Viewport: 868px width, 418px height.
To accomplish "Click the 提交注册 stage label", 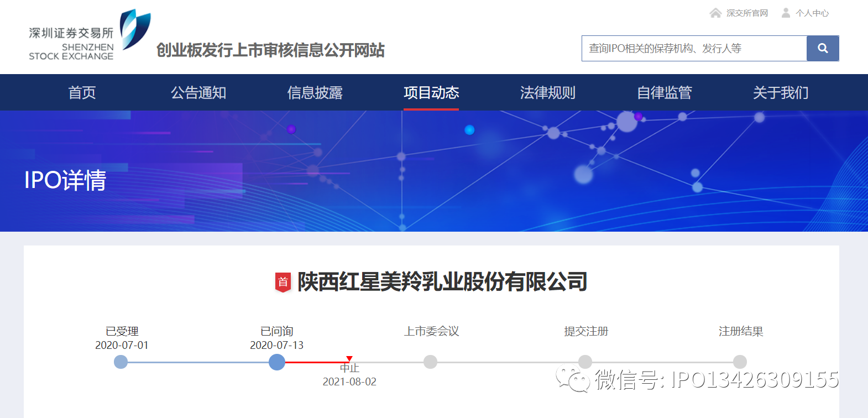I will coord(586,331).
